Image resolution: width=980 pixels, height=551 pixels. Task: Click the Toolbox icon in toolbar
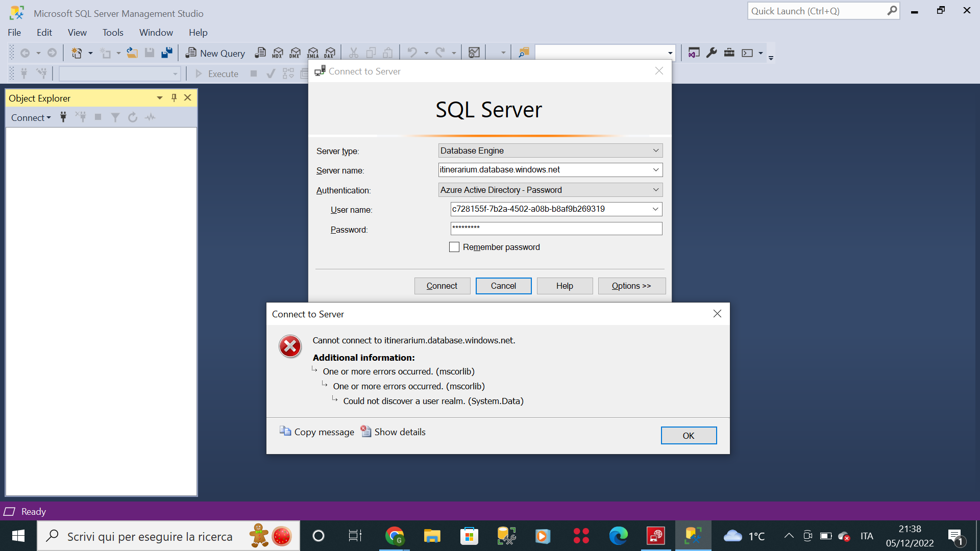[x=729, y=53]
